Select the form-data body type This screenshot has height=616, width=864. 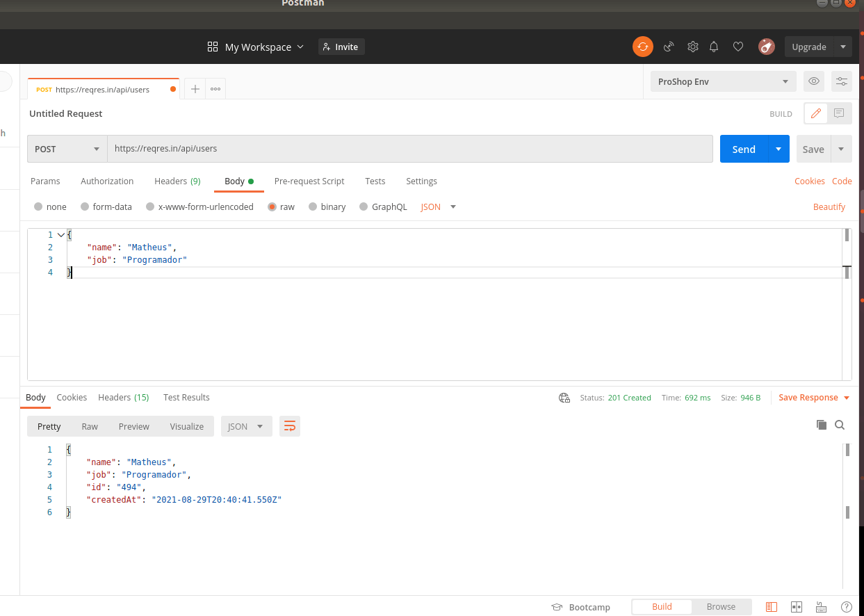pos(106,206)
